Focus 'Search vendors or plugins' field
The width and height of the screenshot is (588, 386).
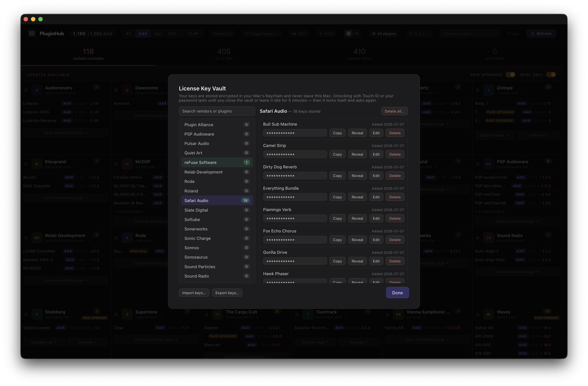pos(217,111)
